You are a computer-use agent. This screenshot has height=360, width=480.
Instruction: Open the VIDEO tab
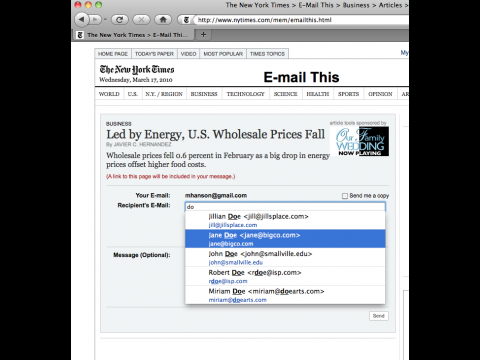(188, 54)
